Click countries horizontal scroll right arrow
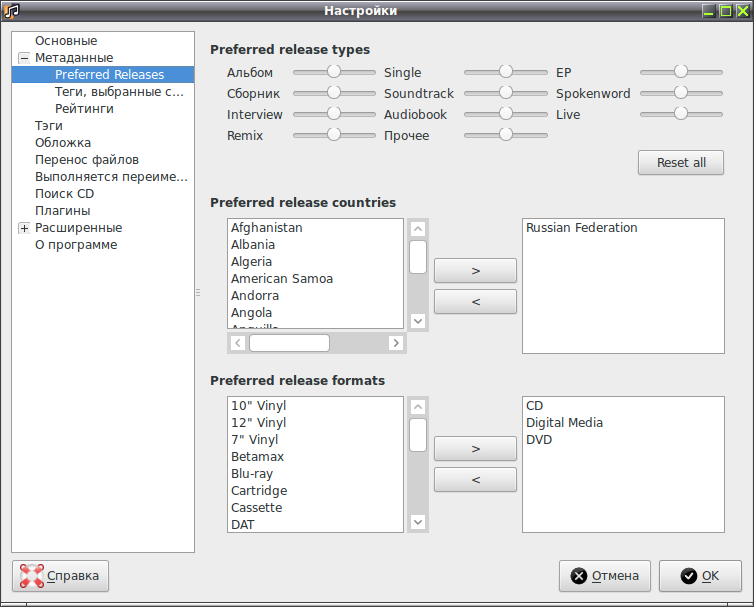Image resolution: width=754 pixels, height=607 pixels. click(x=396, y=343)
